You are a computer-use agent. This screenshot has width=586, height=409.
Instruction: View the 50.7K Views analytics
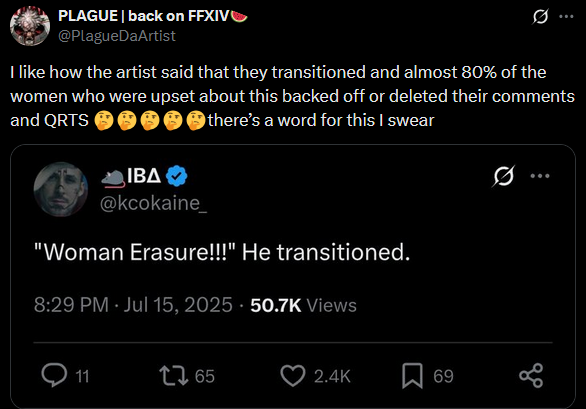pyautogui.click(x=303, y=305)
